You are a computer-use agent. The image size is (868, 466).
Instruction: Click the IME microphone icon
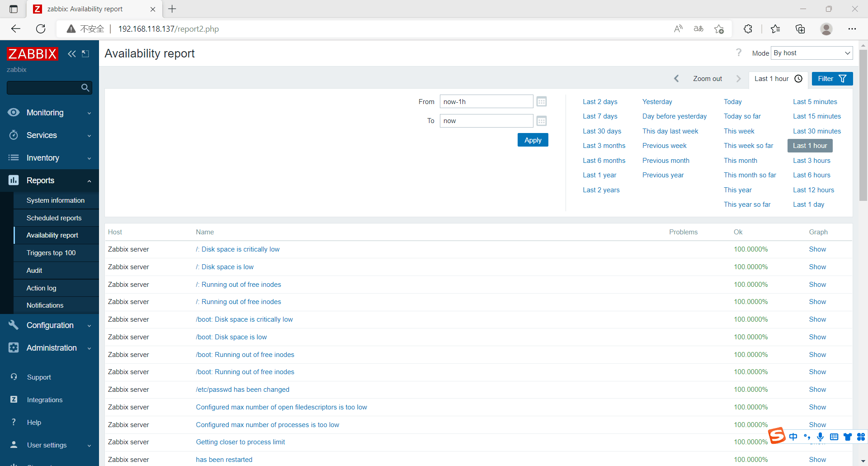click(821, 437)
